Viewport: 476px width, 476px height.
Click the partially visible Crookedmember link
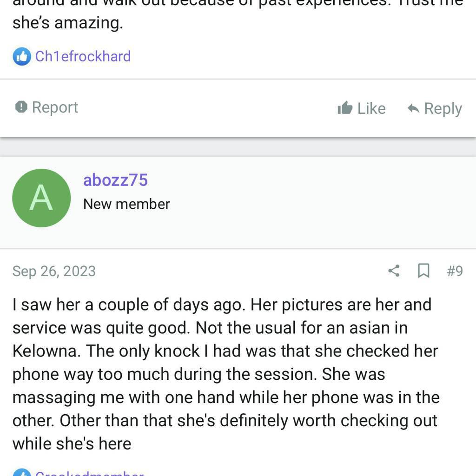89,473
